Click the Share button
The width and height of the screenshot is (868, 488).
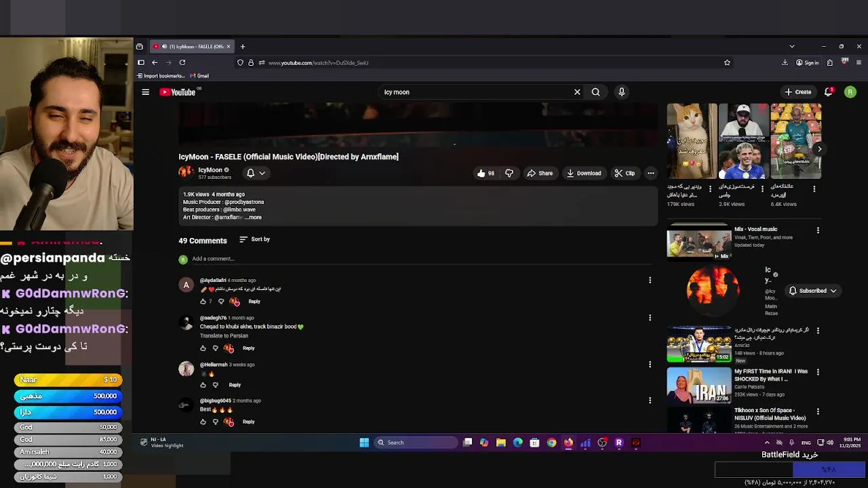coord(540,173)
